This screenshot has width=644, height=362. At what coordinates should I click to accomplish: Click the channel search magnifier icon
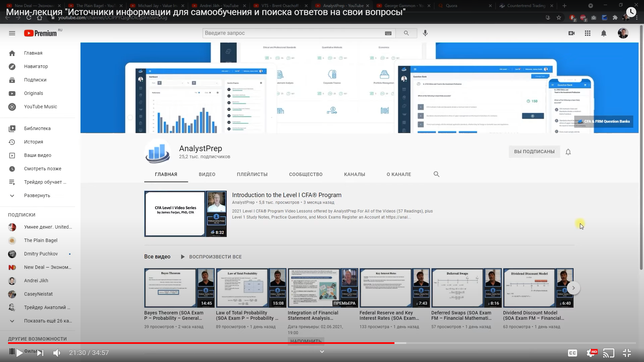436,174
